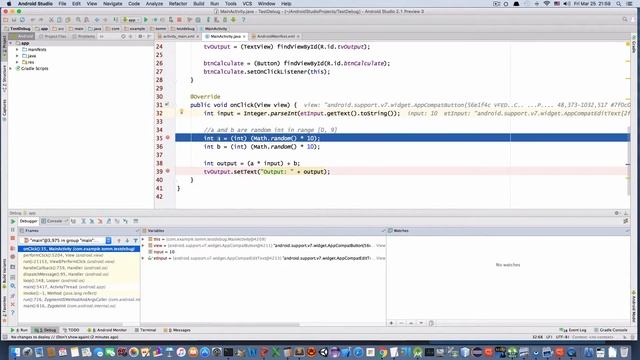Switch to the Console debugger tab

coord(54,221)
